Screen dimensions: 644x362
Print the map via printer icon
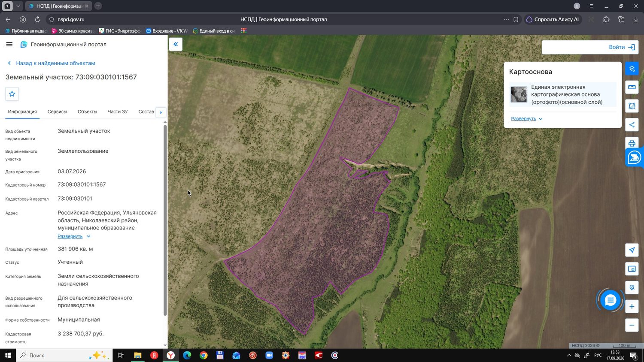tap(632, 143)
